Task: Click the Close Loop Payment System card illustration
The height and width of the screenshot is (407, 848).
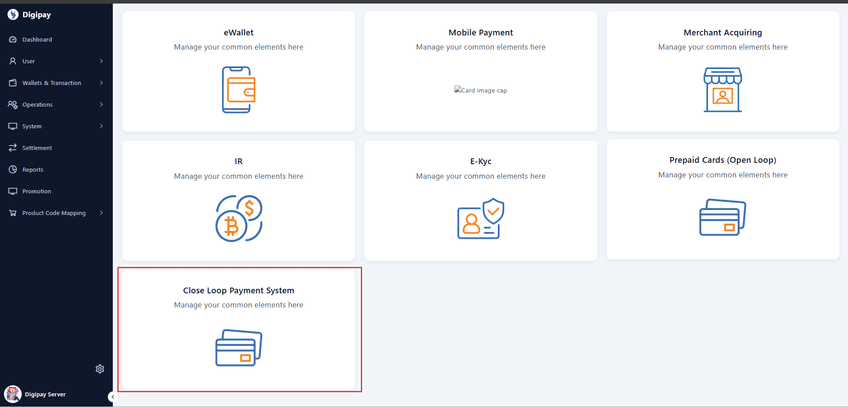Action: tap(238, 348)
